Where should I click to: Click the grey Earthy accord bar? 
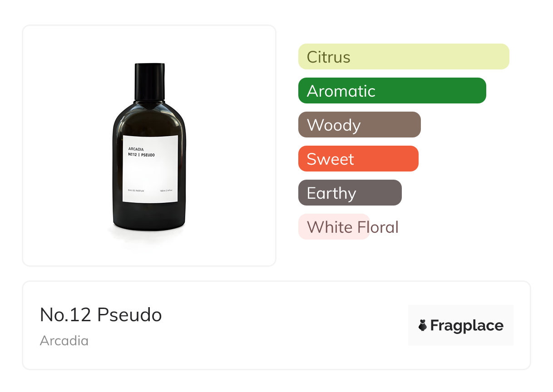point(350,193)
